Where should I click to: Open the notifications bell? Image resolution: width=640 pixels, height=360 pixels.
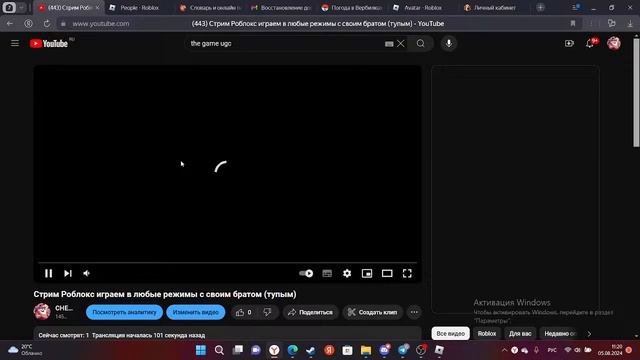[590, 43]
